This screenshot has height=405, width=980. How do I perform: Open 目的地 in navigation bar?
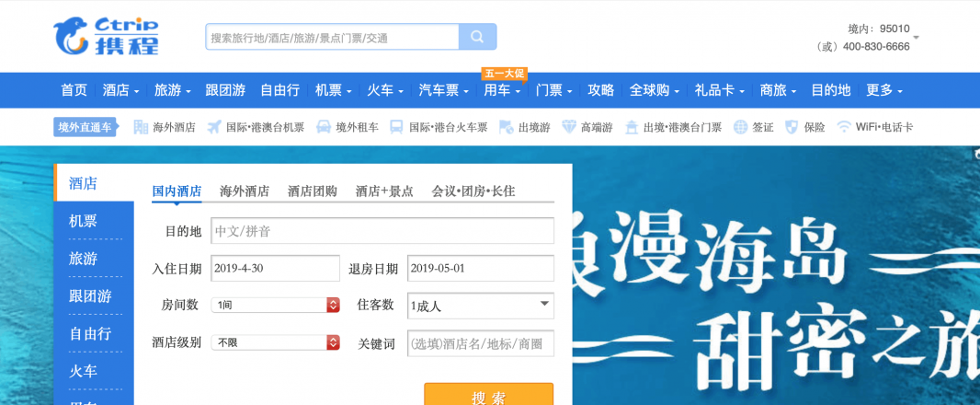831,90
